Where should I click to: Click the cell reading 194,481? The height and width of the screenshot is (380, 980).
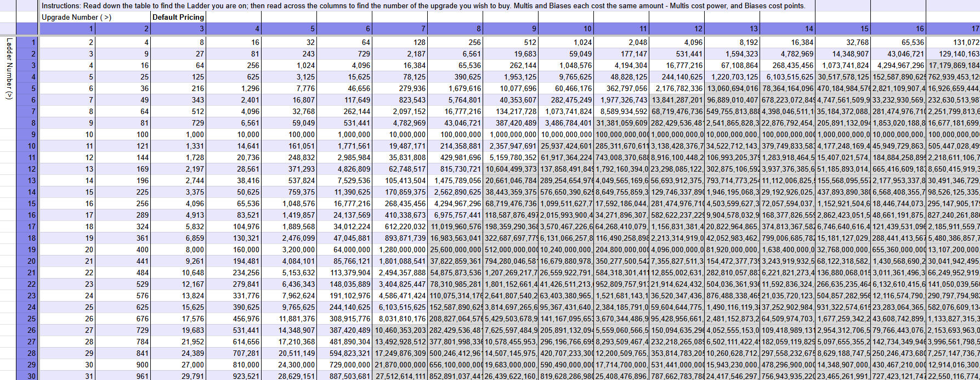pyautogui.click(x=234, y=261)
